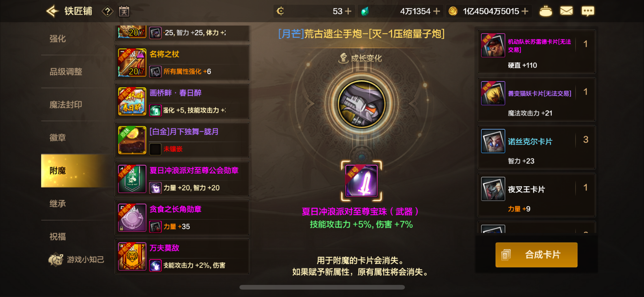Screen dimensions: 644x297
Task: Open the chat speech bubble icon
Action: coord(588,11)
